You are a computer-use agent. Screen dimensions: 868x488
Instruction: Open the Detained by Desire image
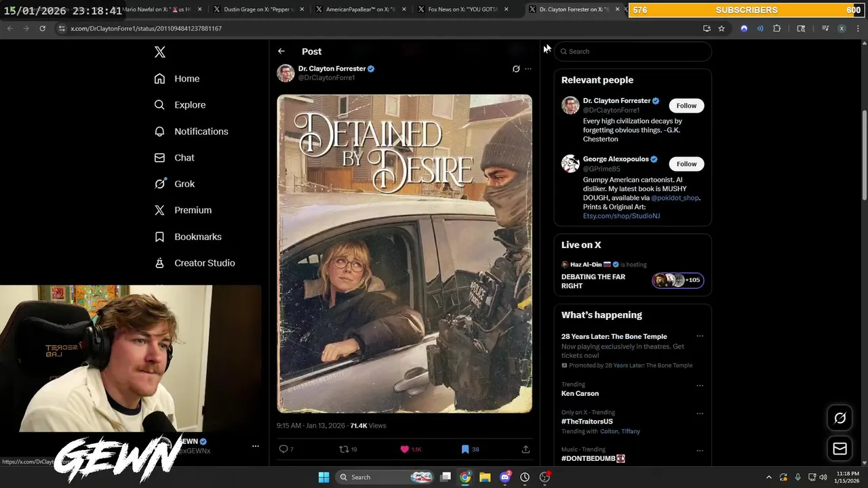click(404, 253)
